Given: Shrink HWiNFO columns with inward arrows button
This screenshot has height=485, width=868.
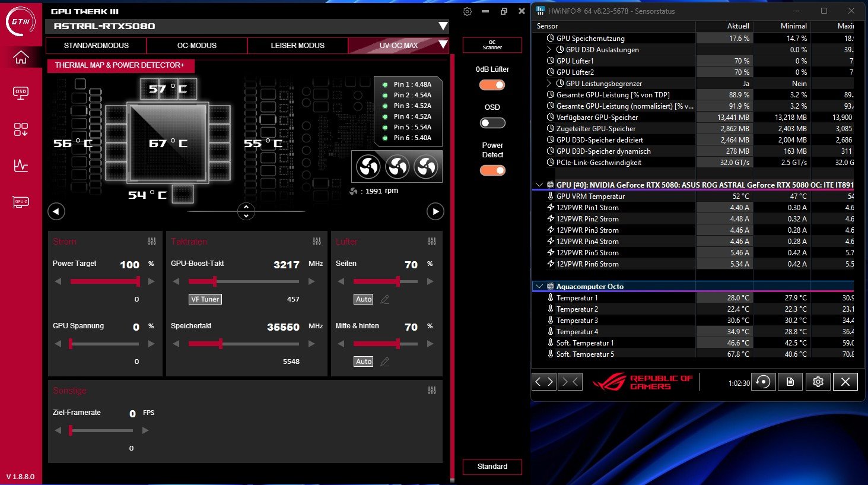Looking at the screenshot, I should tap(570, 382).
